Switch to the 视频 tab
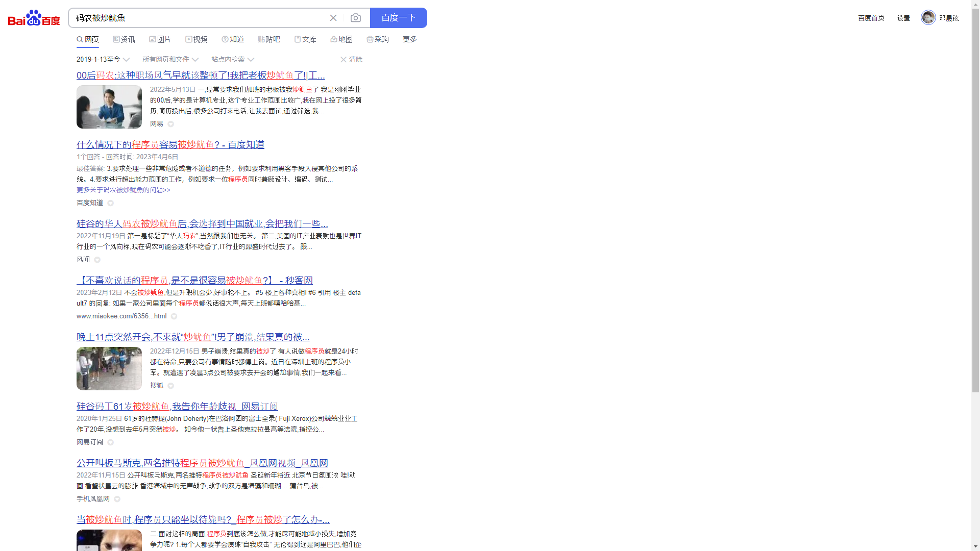The image size is (980, 551). click(197, 39)
